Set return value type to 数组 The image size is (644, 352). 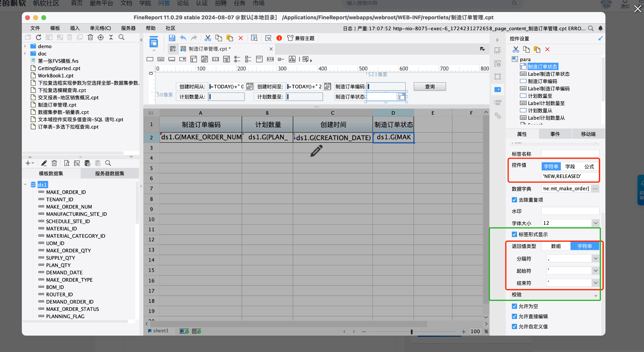556,246
